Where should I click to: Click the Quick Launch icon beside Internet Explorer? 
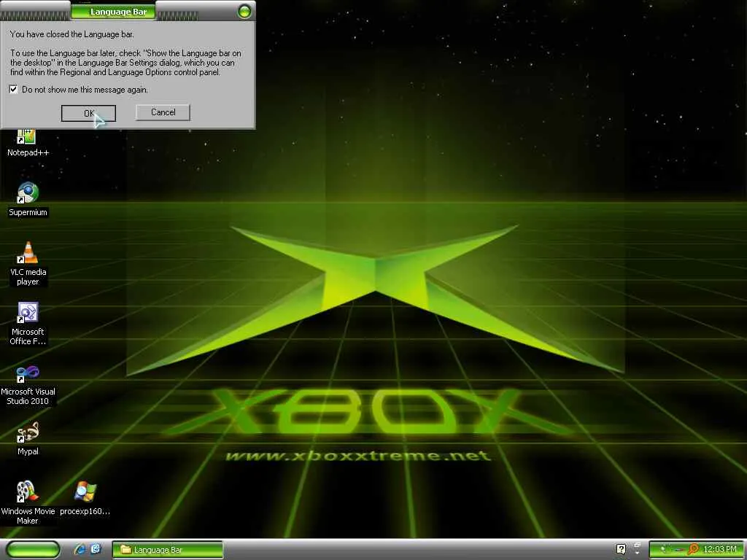[96, 549]
